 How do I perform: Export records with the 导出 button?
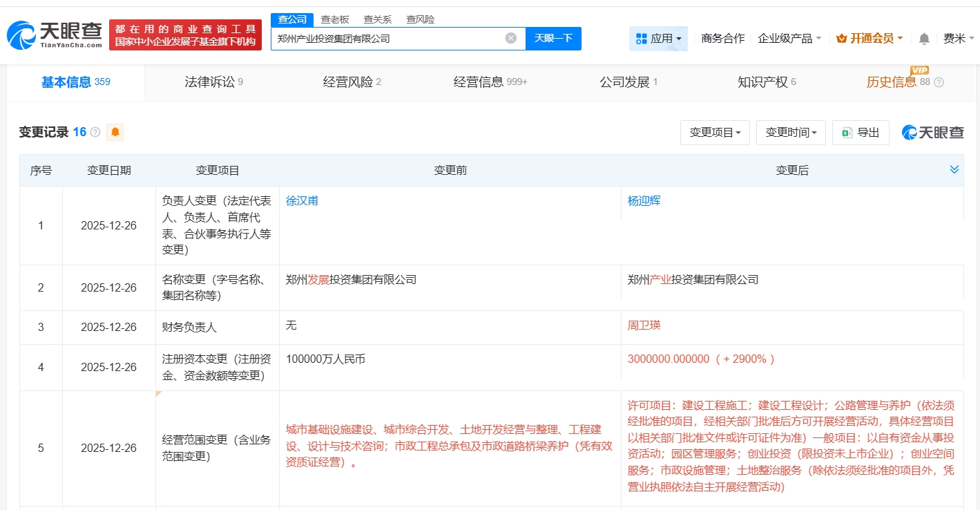[861, 133]
